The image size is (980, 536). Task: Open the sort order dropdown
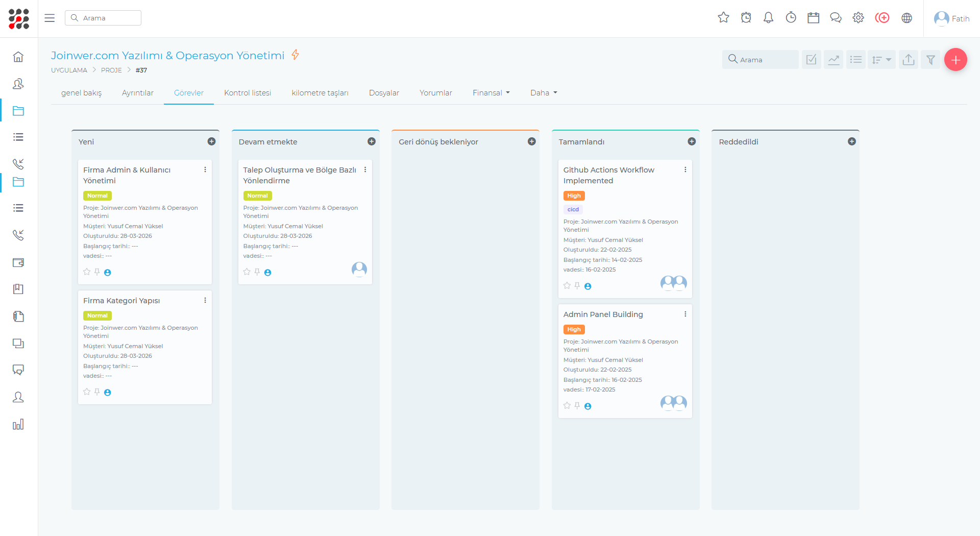click(881, 60)
